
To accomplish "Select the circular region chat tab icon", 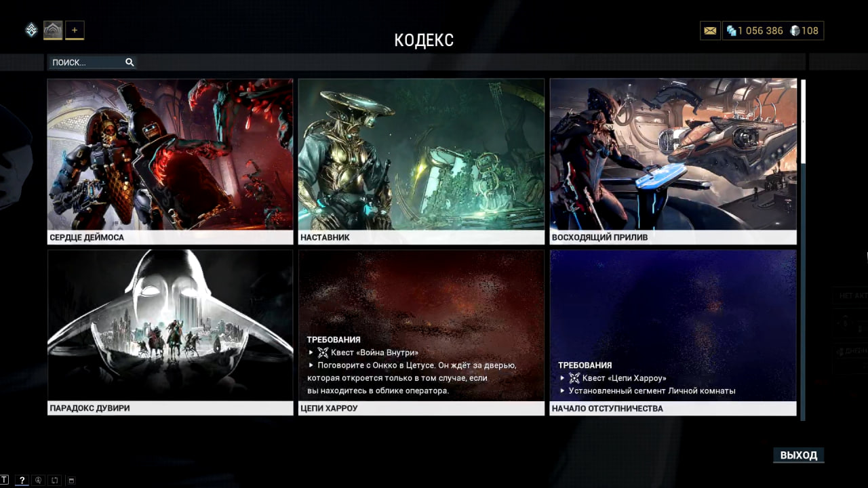I will coord(39,481).
